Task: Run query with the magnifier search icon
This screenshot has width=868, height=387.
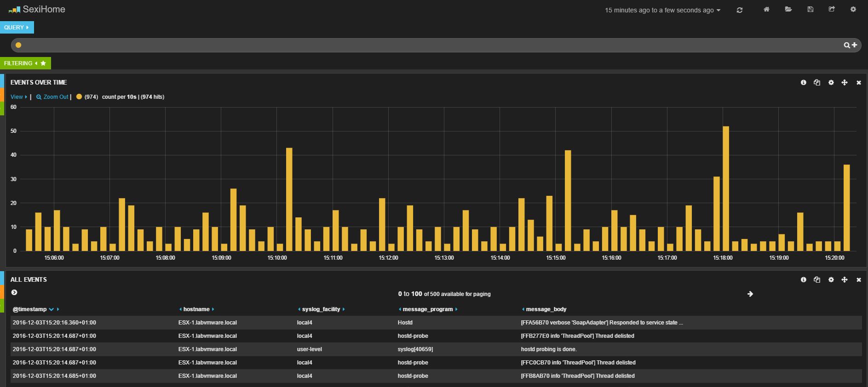Action: [x=847, y=45]
